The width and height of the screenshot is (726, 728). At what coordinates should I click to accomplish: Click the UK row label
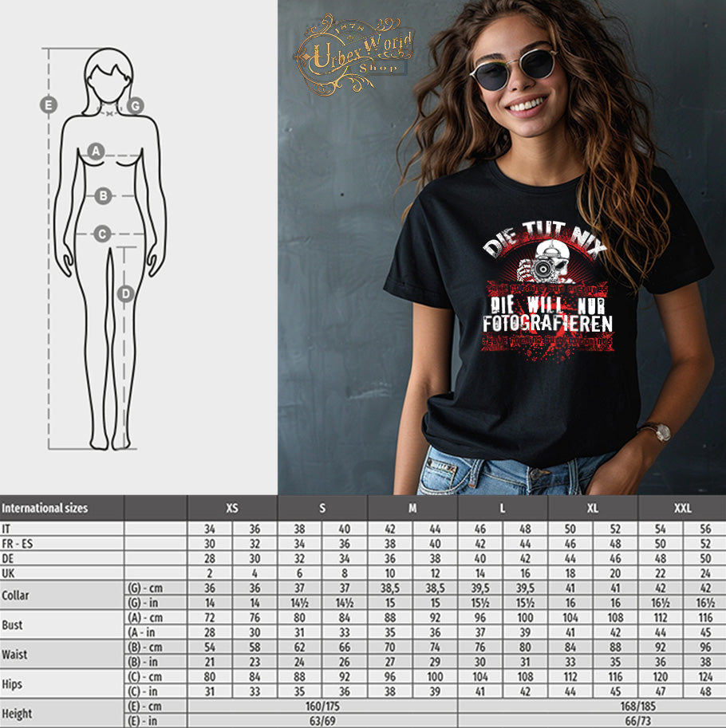(x=8, y=573)
